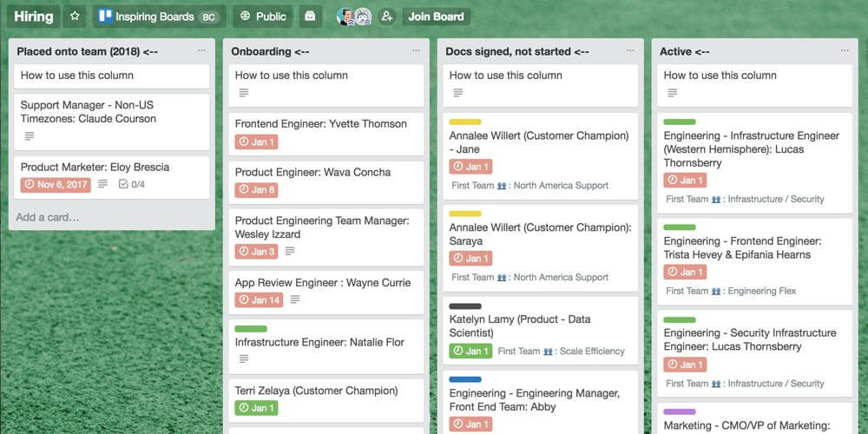
Task: Open Onboarding list options menu
Action: 416,51
